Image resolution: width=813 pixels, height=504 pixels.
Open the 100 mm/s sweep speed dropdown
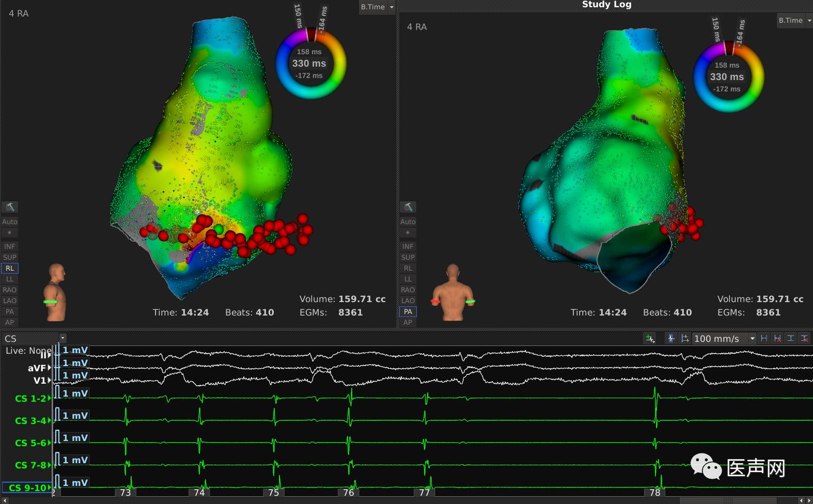752,338
